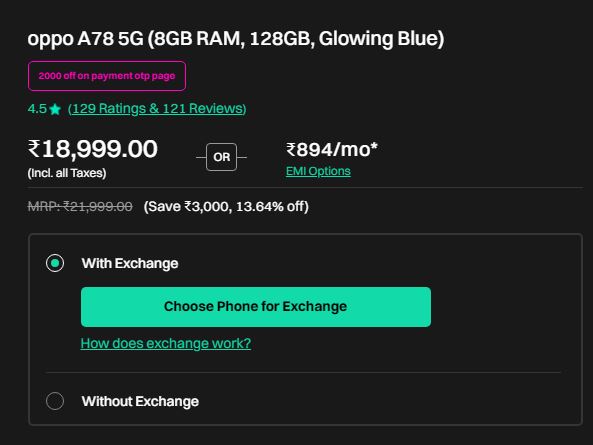Click the ₹894/mo EMI price
The width and height of the screenshot is (593, 445).
[332, 149]
